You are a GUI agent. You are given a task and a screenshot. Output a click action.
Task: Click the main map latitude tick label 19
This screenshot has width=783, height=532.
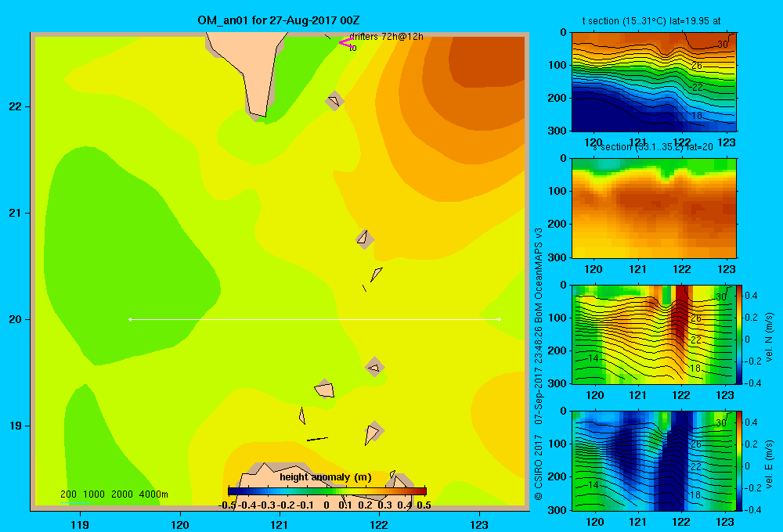pyautogui.click(x=16, y=426)
